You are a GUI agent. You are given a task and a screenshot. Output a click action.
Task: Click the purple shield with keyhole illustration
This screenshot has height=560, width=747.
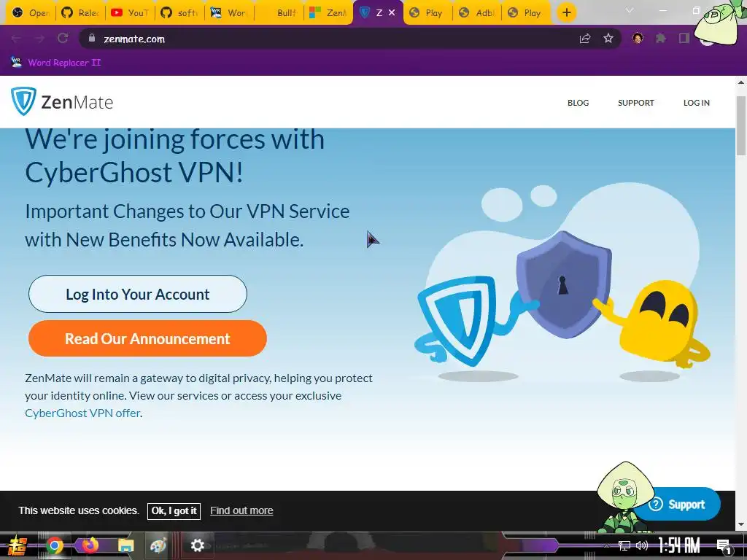564,284
